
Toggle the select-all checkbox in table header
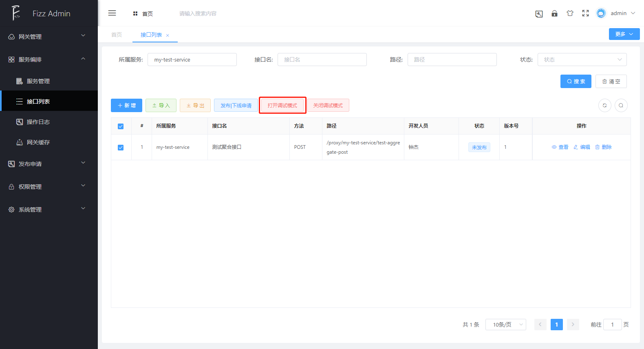click(x=121, y=126)
